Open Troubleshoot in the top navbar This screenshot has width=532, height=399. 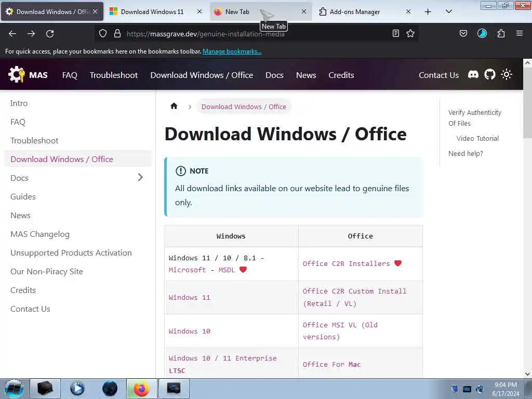(x=114, y=75)
